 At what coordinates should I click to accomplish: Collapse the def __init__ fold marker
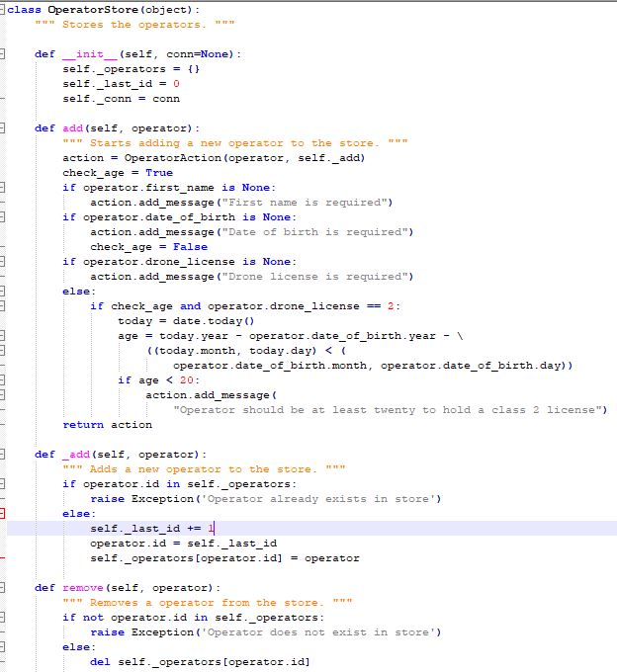2,54
